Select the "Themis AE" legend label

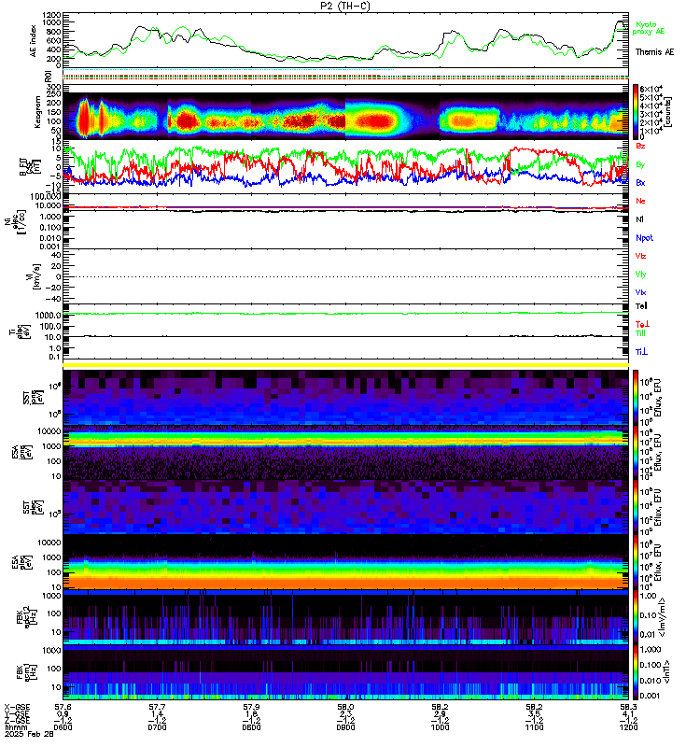(654, 52)
